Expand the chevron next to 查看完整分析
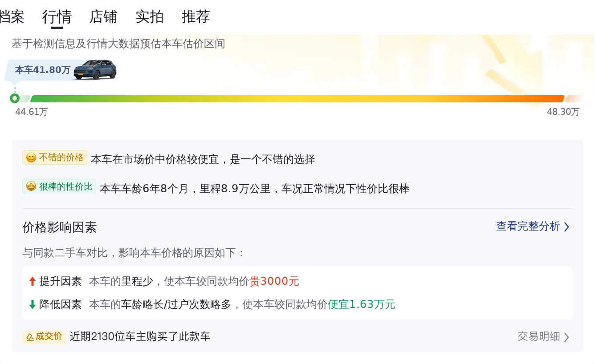 point(566,227)
